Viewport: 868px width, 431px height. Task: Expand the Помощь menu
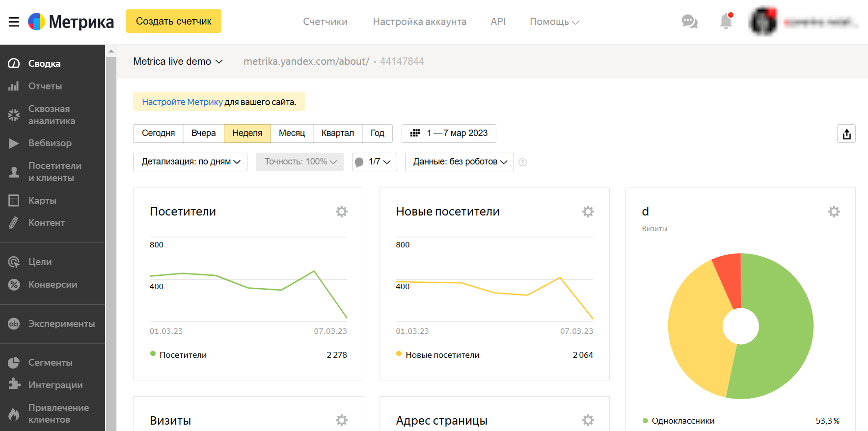554,22
